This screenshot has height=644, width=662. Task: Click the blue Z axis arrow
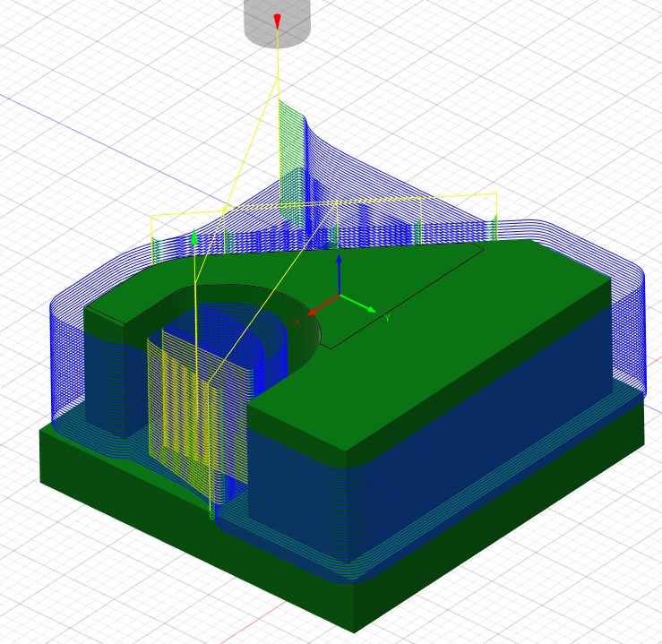(339, 274)
